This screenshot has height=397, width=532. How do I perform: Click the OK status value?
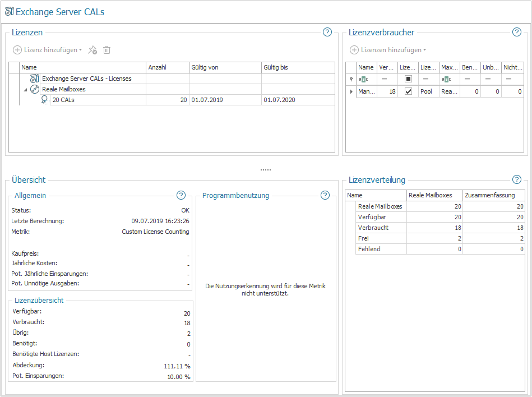185,210
